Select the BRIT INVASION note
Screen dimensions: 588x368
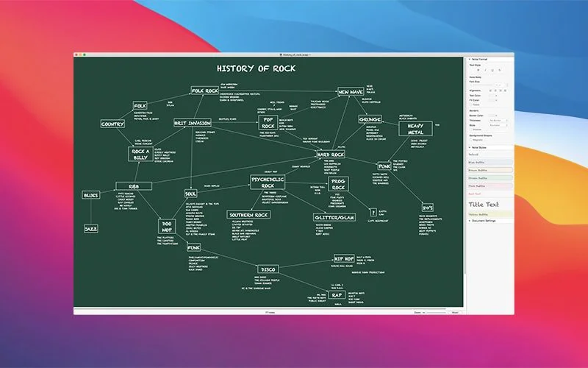pyautogui.click(x=193, y=123)
